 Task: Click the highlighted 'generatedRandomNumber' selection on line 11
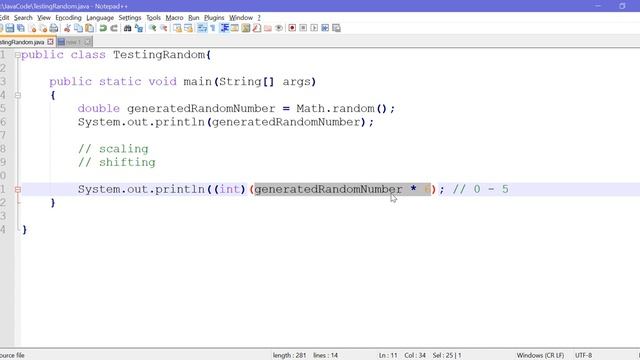click(x=329, y=189)
